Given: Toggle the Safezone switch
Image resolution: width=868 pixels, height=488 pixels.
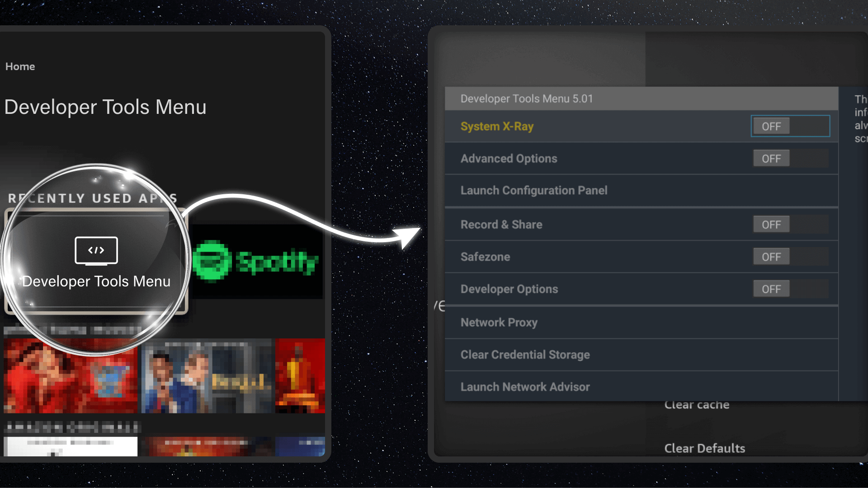Looking at the screenshot, I should 790,257.
